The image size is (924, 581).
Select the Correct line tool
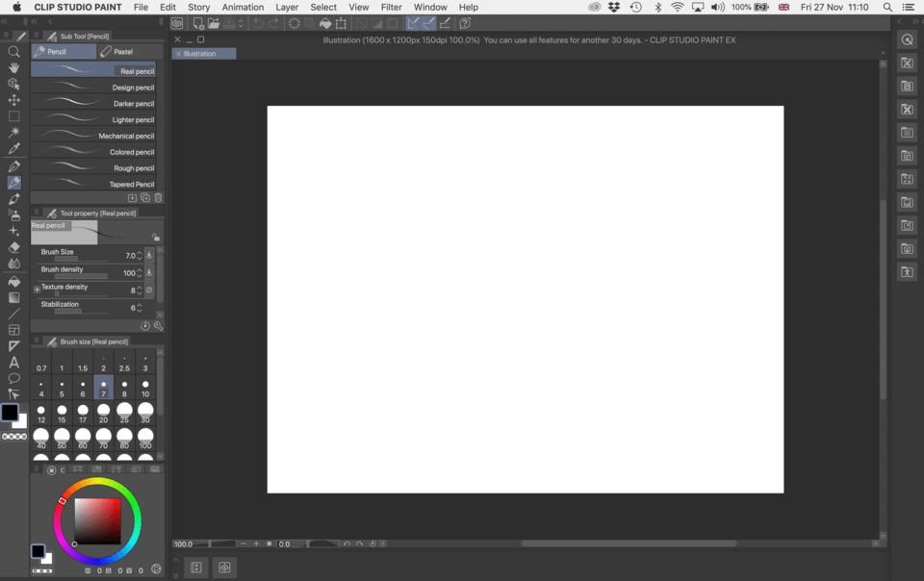[14, 394]
